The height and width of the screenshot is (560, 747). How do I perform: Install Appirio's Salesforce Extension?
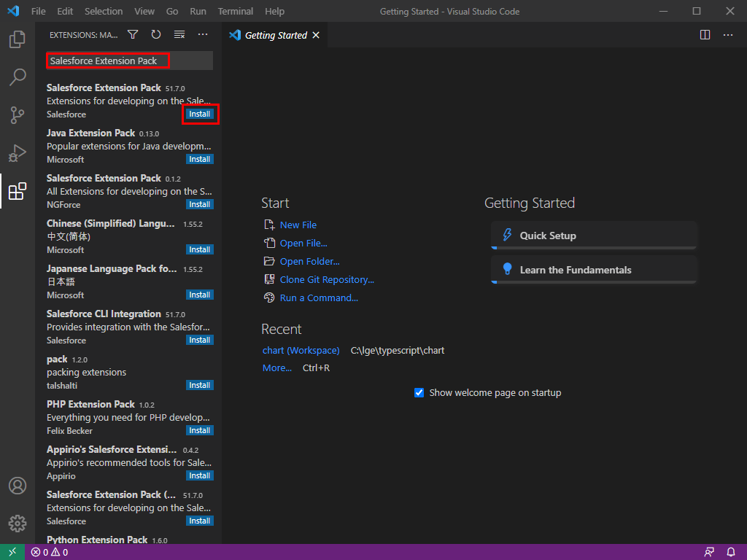click(200, 475)
